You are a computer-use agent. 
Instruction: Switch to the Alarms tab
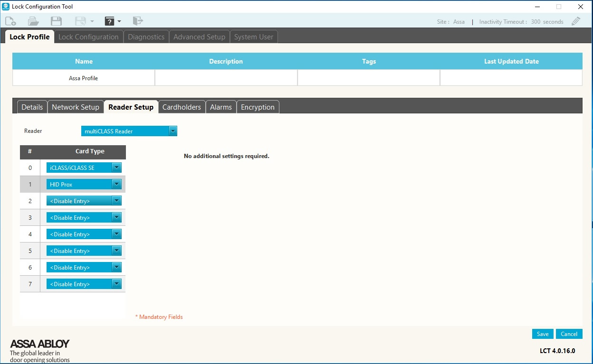[x=221, y=107]
